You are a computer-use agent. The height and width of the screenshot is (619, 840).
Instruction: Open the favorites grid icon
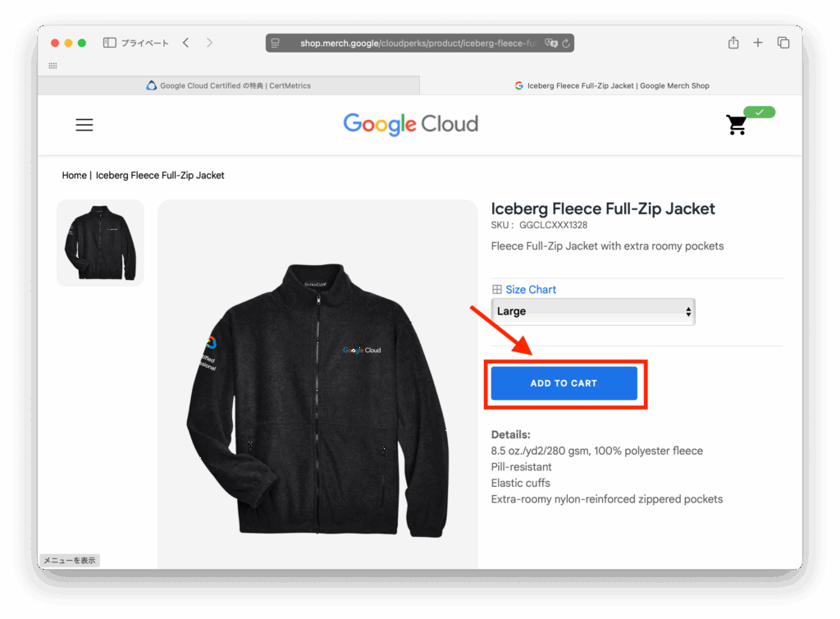[53, 66]
